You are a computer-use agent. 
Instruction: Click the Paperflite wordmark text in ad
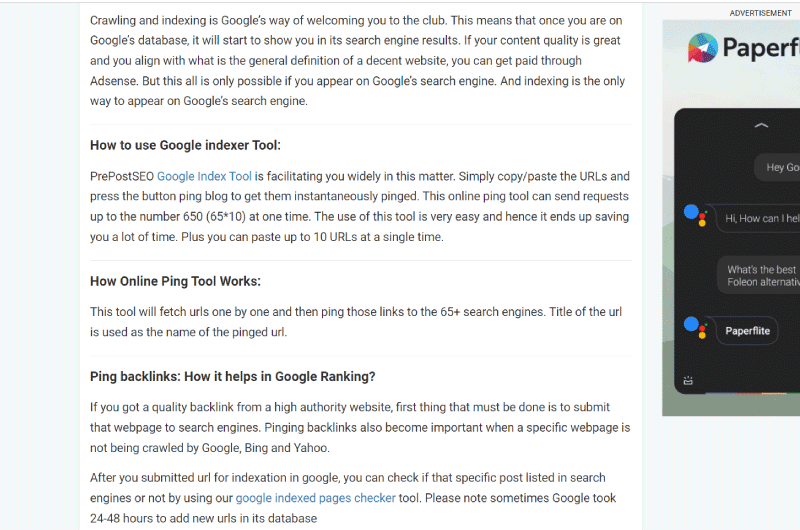coord(761,48)
